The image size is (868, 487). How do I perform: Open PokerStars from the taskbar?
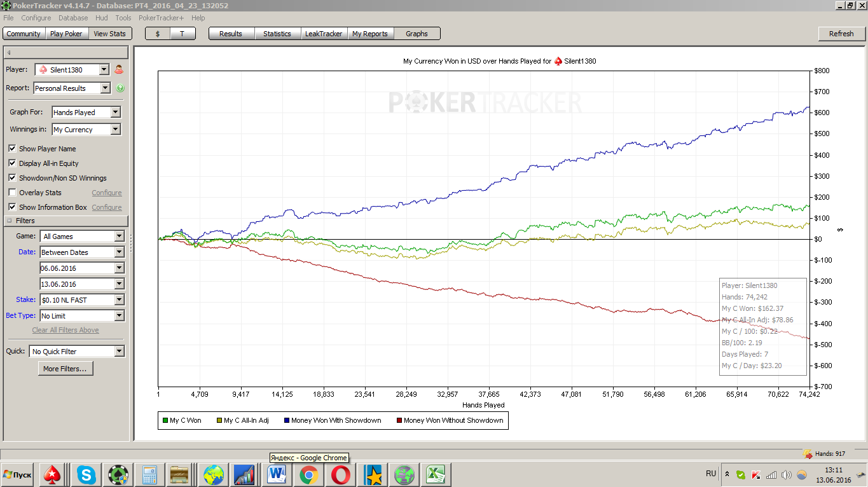click(52, 475)
